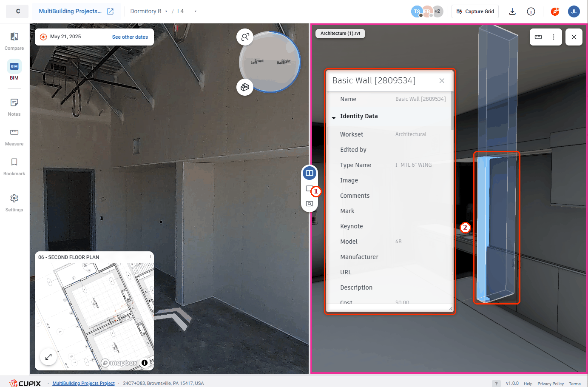Close the BIM viewer pane
The width and height of the screenshot is (588, 387).
574,37
